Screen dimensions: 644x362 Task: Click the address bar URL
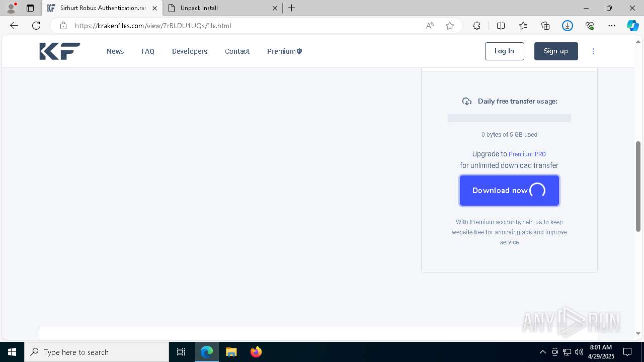point(153,26)
